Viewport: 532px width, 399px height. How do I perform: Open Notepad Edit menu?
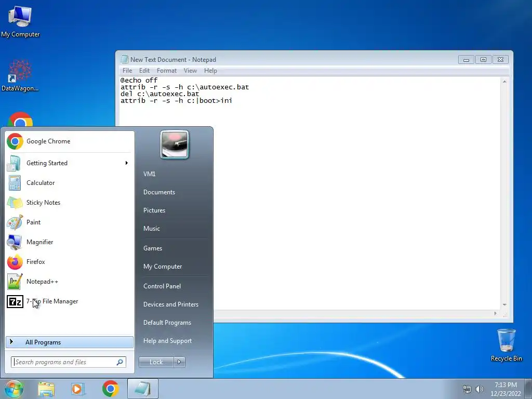144,71
